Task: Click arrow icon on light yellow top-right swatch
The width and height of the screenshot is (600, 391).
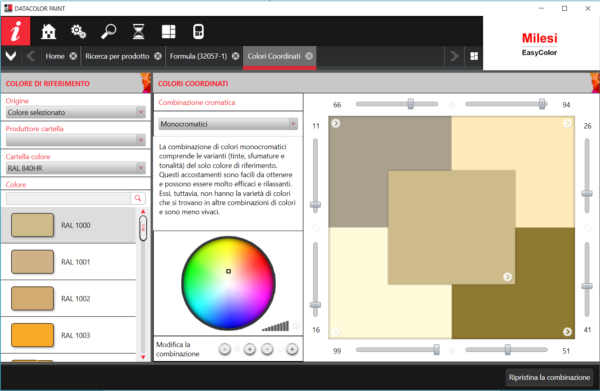Action: point(567,123)
